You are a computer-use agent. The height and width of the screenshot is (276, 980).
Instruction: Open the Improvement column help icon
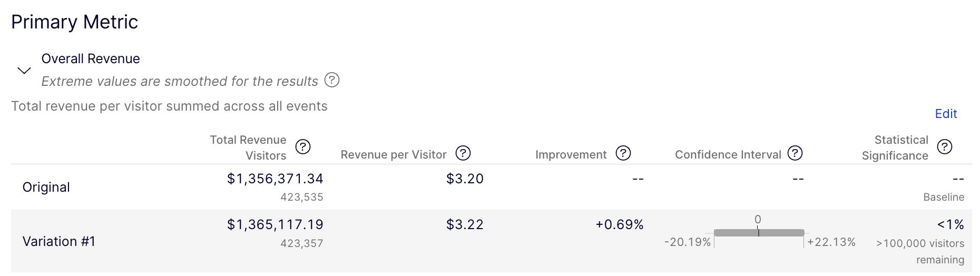pyautogui.click(x=623, y=153)
